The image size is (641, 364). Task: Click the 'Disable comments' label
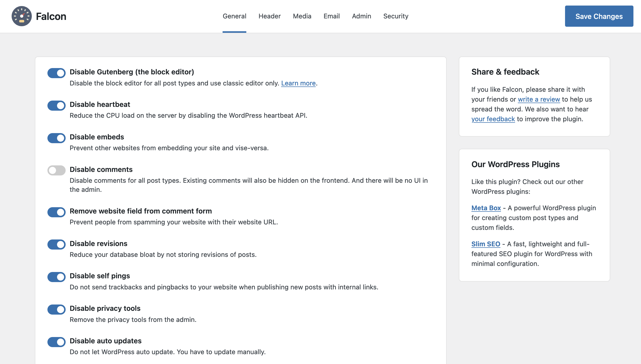click(101, 169)
